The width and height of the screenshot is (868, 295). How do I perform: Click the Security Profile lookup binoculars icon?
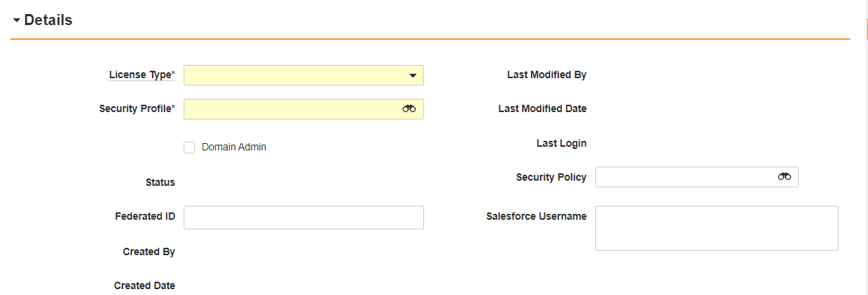point(409,109)
